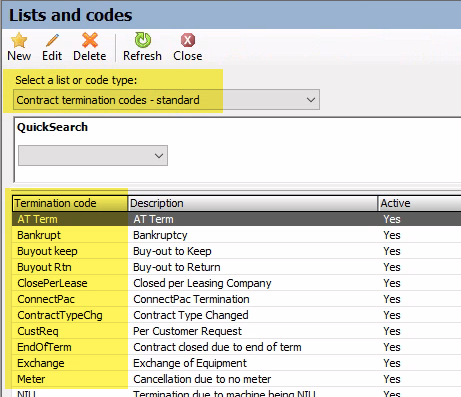Click the Active Yes cell for Exchange
The image size is (461, 397).
tap(392, 363)
